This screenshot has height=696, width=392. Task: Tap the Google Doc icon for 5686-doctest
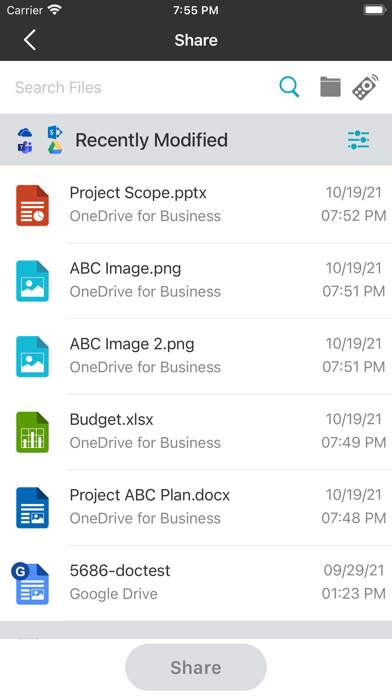(30, 583)
